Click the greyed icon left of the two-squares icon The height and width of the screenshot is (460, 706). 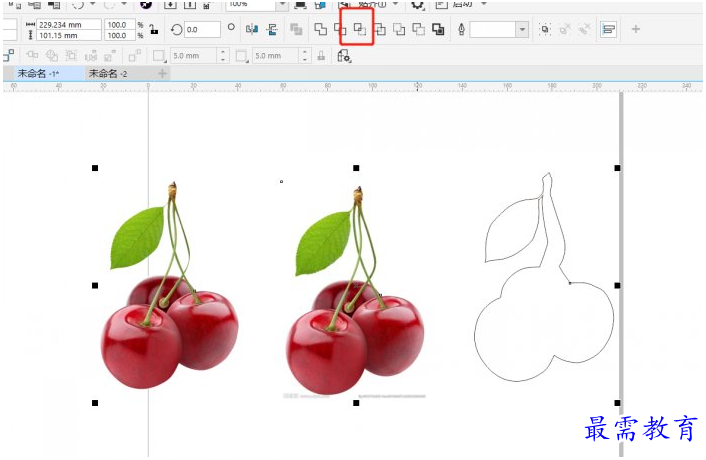pyautogui.click(x=110, y=55)
